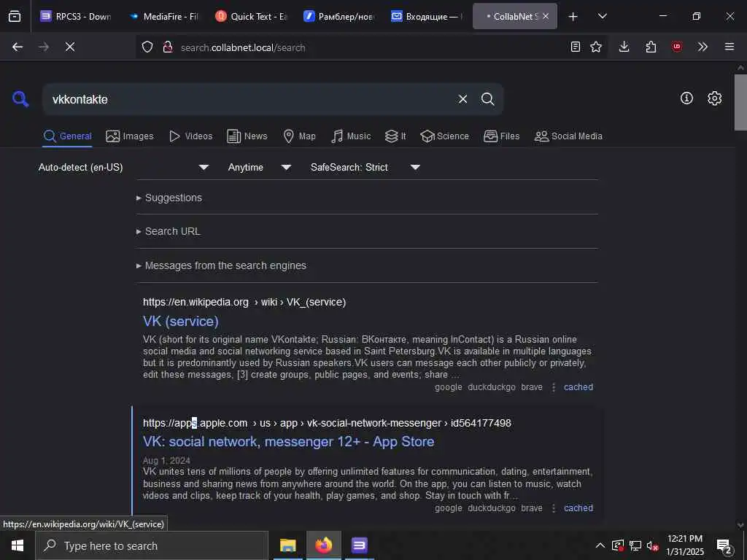The image size is (747, 560).
Task: Open the Extensions puzzle icon
Action: coord(650,47)
